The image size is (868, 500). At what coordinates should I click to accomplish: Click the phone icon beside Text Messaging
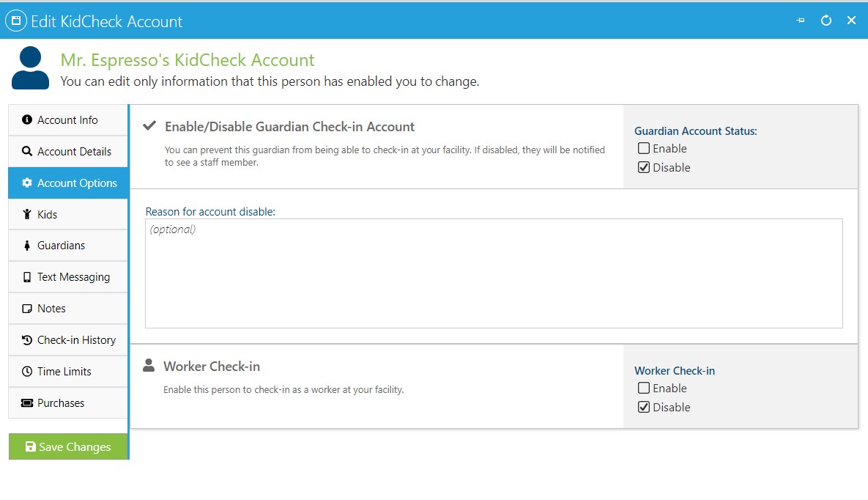click(x=26, y=277)
